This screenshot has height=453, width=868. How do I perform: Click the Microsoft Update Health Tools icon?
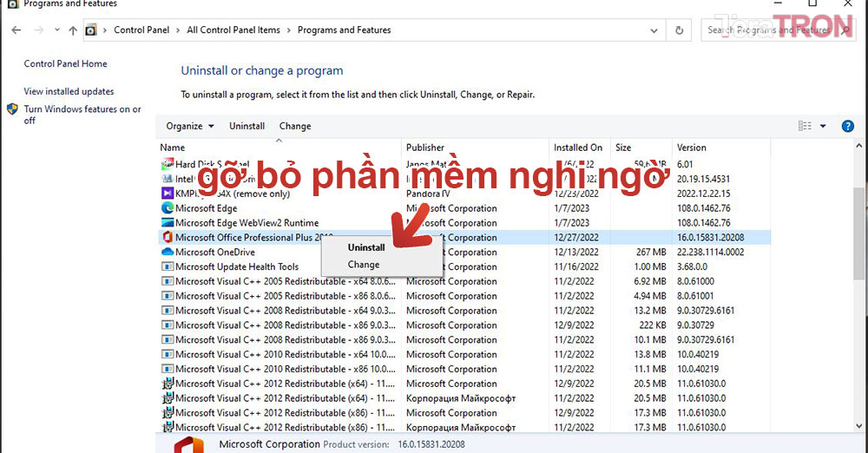tap(168, 266)
